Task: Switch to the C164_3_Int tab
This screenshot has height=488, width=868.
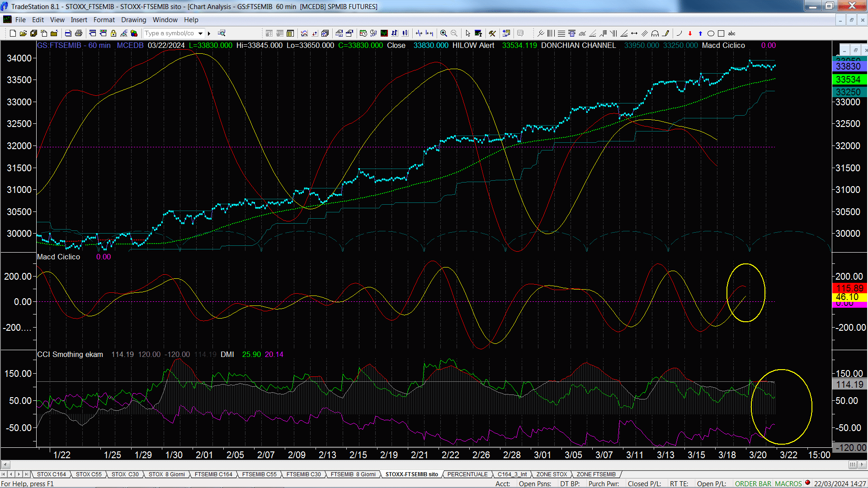Action: pyautogui.click(x=512, y=474)
